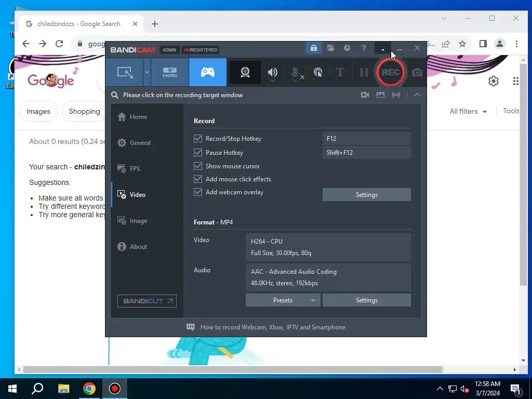532x399 pixels.
Task: Toggle webcam overlay icon in toolbar
Action: pyautogui.click(x=245, y=72)
